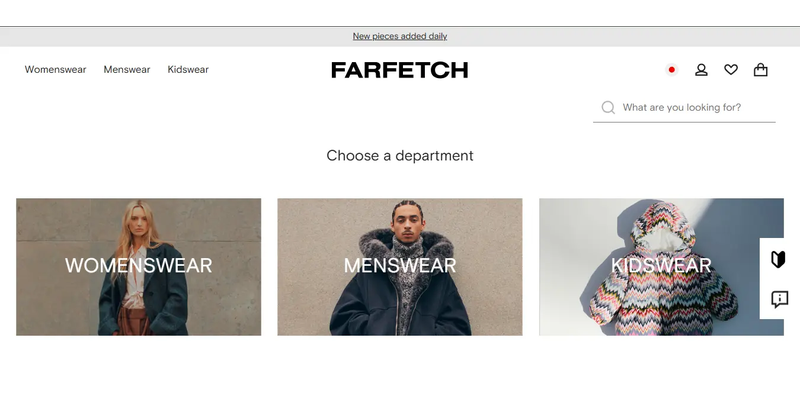Select Womenswear in the top navigation
Screen dimensions: 800x400
click(55, 69)
